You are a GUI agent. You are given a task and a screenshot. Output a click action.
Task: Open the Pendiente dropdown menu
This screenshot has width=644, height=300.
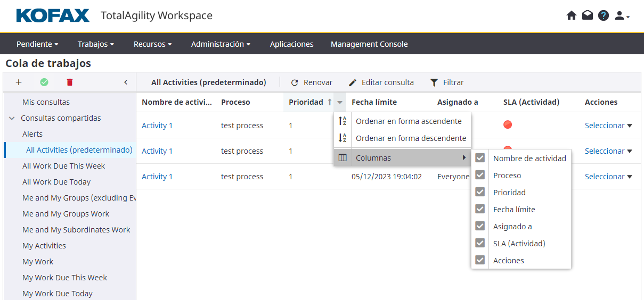tap(37, 44)
